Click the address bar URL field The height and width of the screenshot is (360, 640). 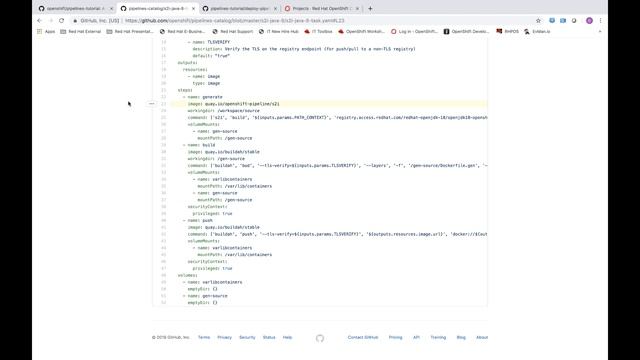(x=235, y=20)
